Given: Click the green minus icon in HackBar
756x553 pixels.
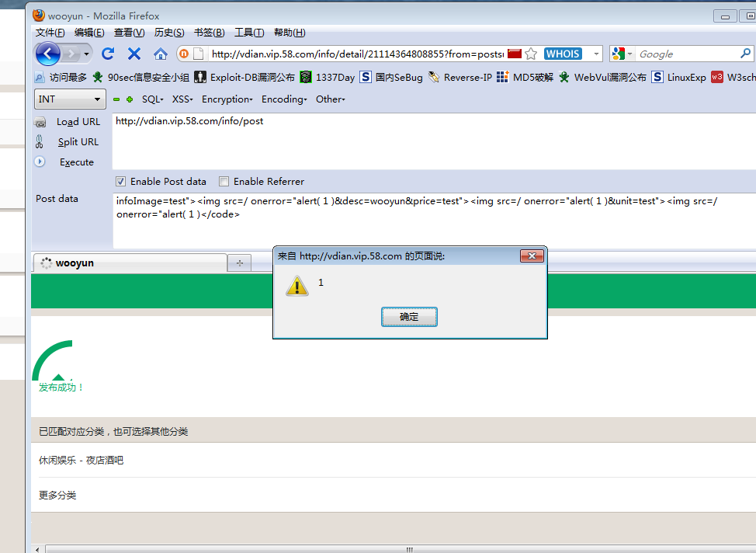Looking at the screenshot, I should (x=116, y=99).
